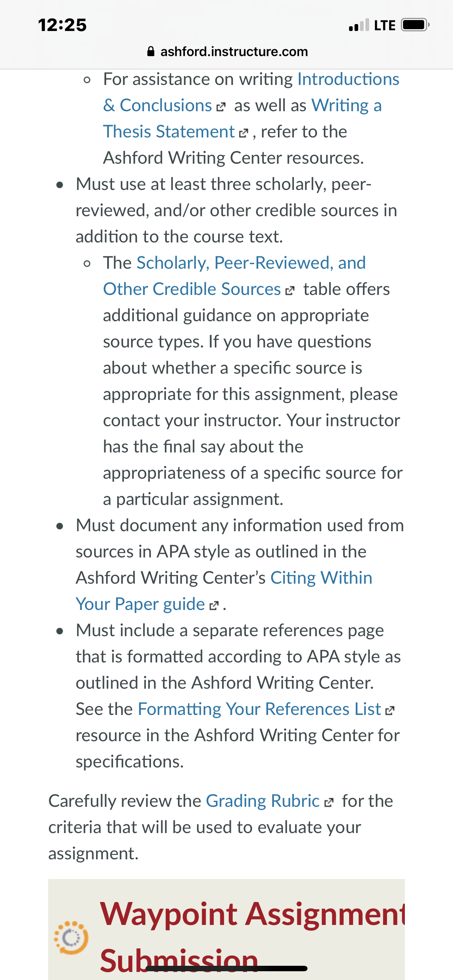The height and width of the screenshot is (980, 453).
Task: Open the Grading Rubric link
Action: [262, 801]
